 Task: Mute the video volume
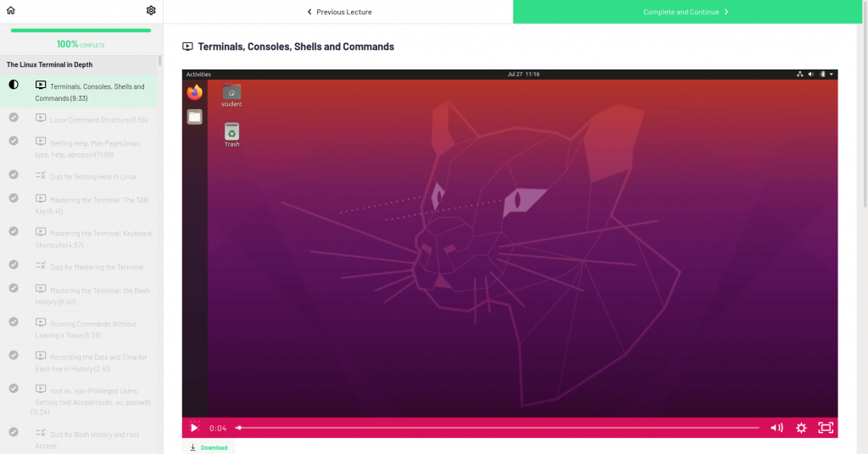point(776,428)
